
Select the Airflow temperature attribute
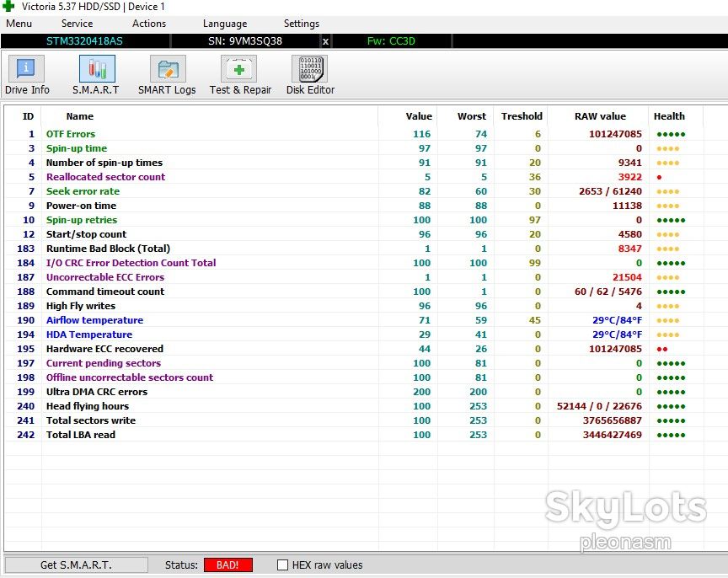point(94,320)
